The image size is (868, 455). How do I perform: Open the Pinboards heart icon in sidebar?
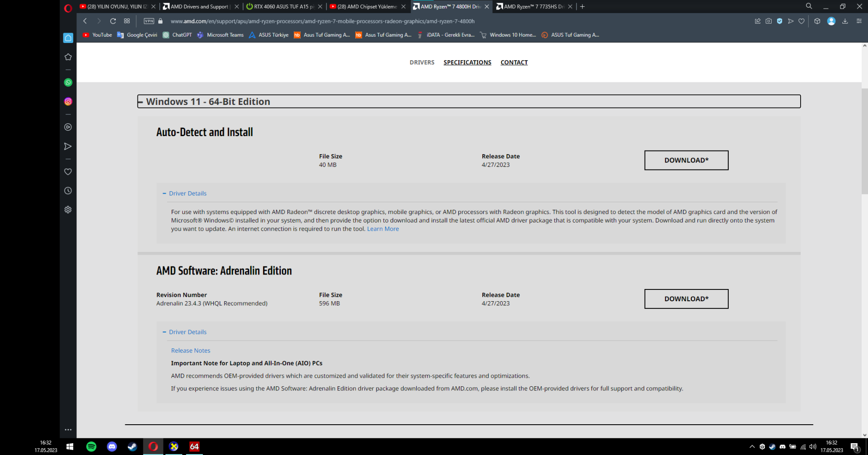pos(68,172)
